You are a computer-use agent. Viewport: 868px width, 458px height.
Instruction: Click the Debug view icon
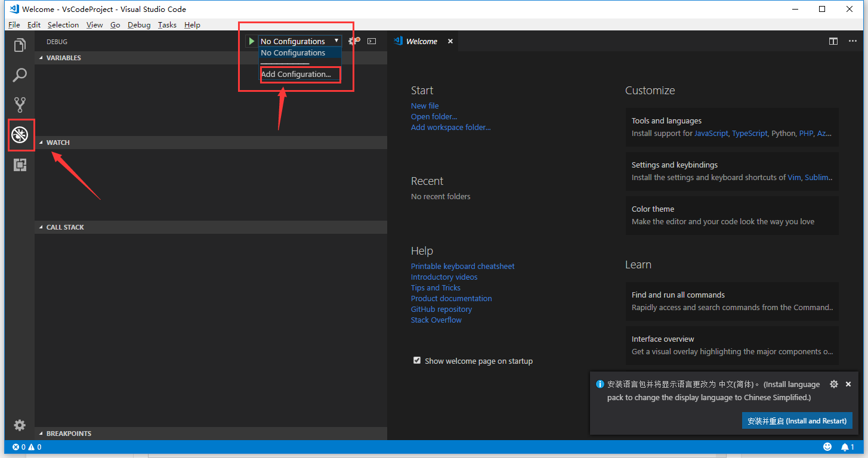point(20,135)
